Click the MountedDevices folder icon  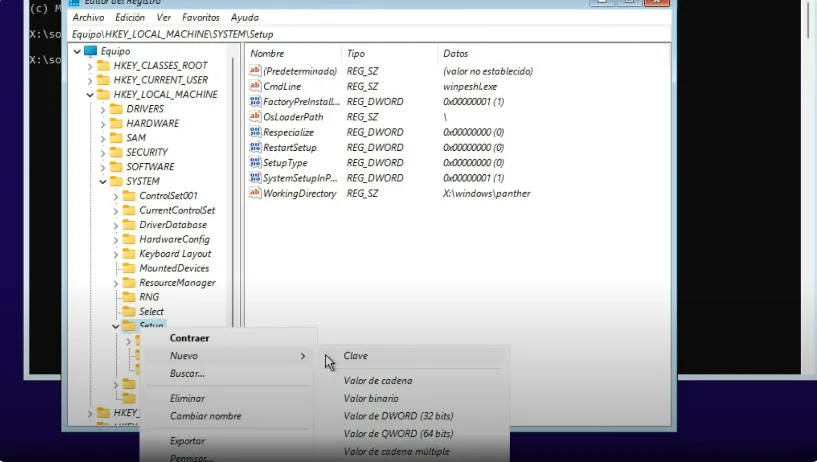128,268
